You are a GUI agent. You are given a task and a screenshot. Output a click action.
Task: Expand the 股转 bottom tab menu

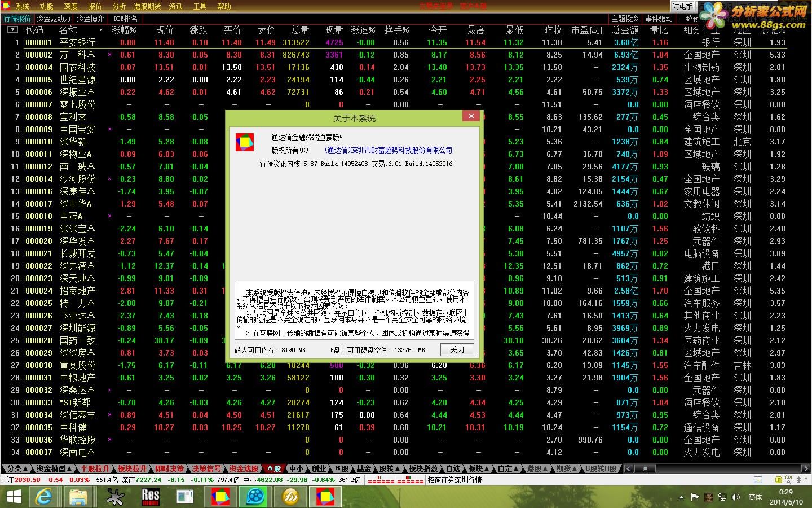(390, 468)
